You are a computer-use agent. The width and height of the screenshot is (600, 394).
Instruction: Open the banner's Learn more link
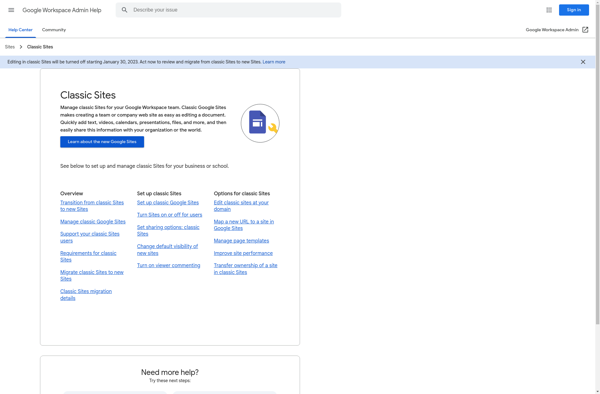[x=274, y=62]
